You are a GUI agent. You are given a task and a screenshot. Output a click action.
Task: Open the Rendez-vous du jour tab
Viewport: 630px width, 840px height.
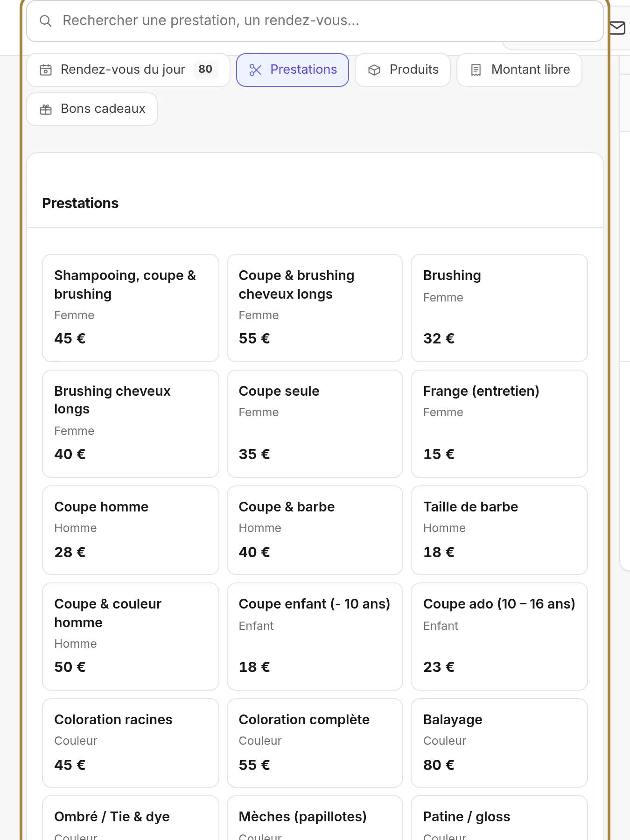pyautogui.click(x=128, y=70)
